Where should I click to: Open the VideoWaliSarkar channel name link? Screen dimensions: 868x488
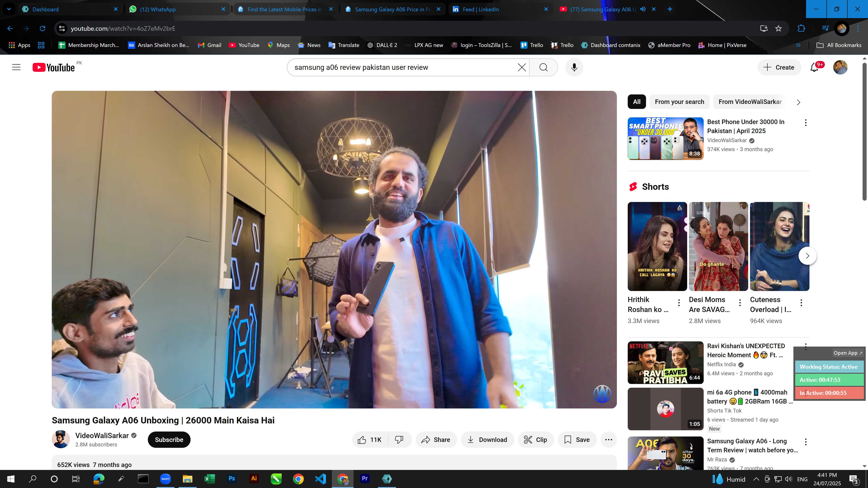click(x=102, y=435)
